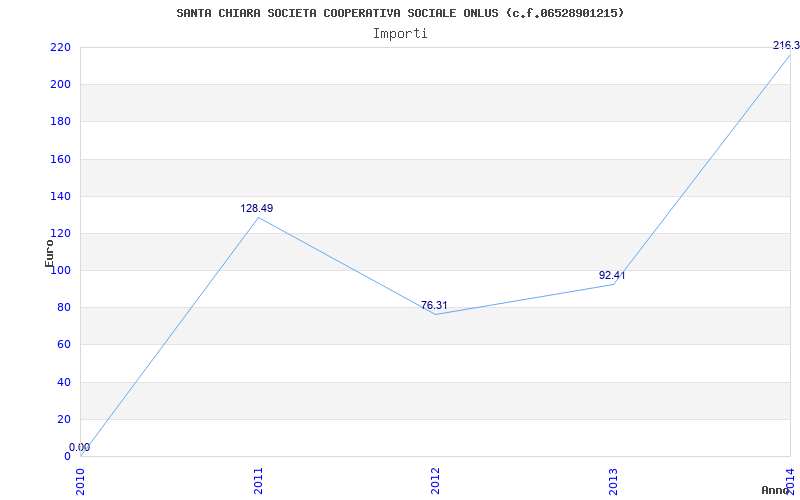The width and height of the screenshot is (800, 500).
Task: Select the 92.41 data label
Action: click(612, 276)
